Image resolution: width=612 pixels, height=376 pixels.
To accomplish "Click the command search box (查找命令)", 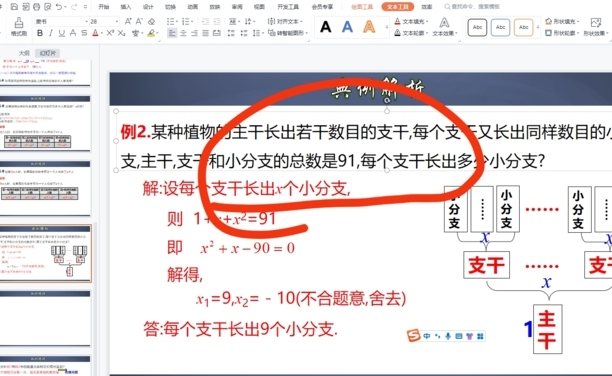I will 472,7.
